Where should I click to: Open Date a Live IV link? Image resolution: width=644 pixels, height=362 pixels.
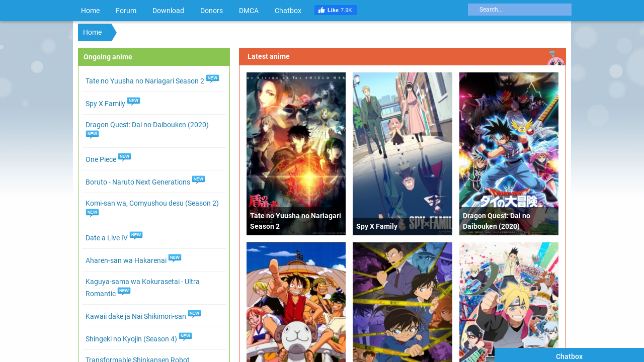point(107,238)
